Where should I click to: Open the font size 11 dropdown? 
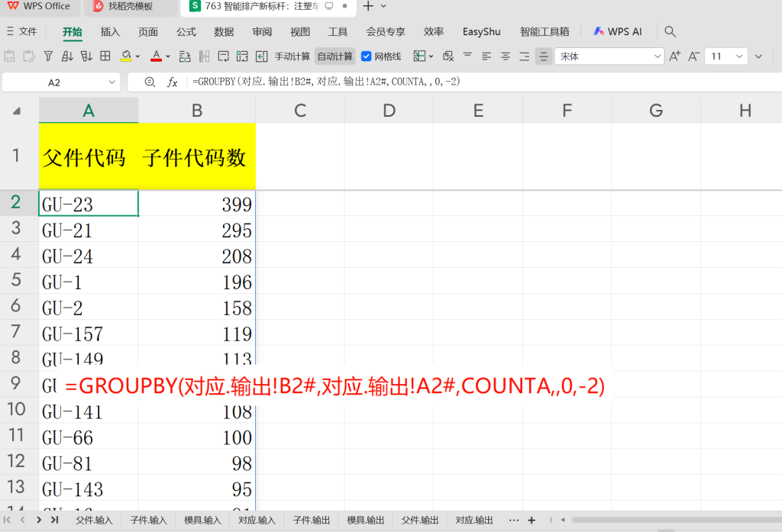pos(739,56)
